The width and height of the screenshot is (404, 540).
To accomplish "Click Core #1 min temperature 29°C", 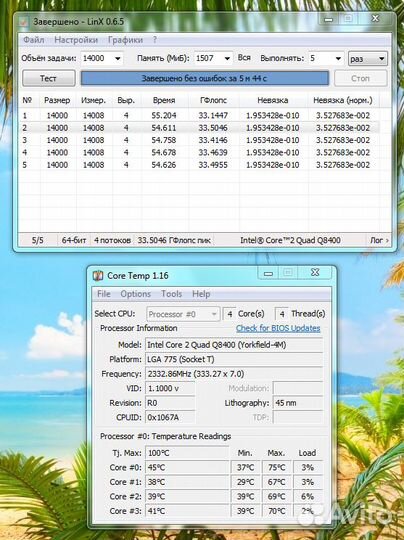I will pos(246,482).
